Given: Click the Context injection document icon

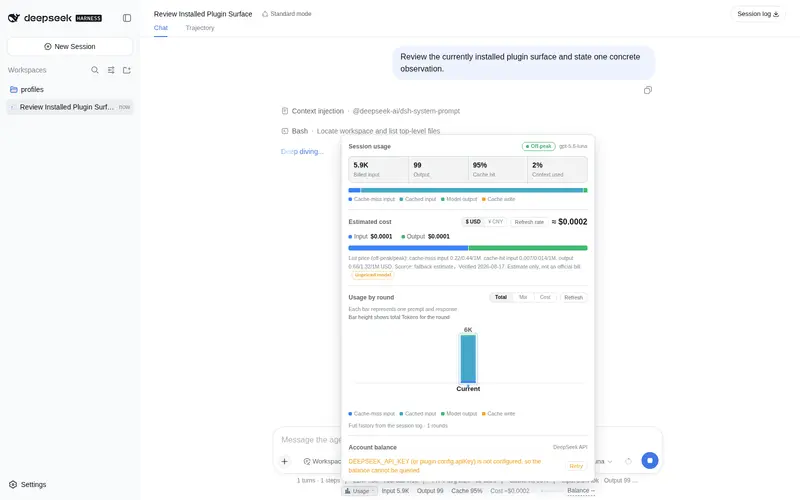Looking at the screenshot, I should pos(285,111).
